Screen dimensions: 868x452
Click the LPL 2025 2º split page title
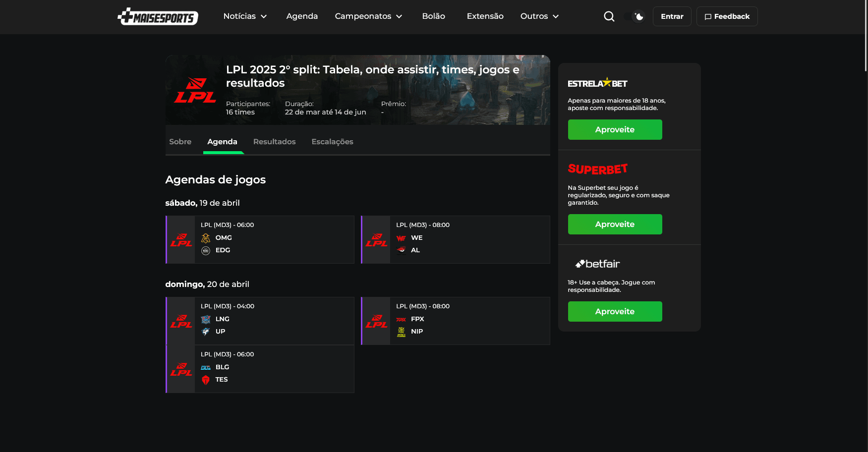click(373, 76)
